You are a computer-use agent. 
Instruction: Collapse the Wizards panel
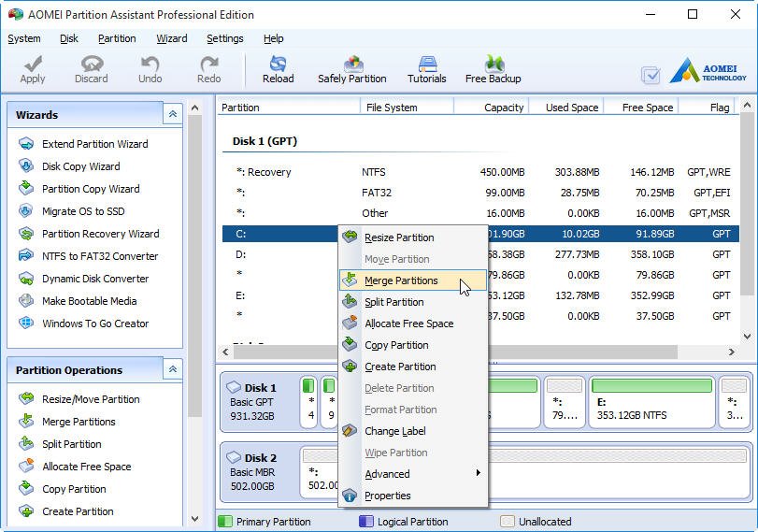[x=172, y=115]
